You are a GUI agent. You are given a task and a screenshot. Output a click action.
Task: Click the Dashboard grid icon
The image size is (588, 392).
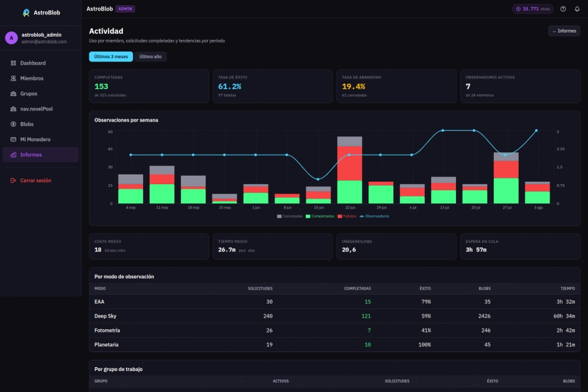coord(13,63)
